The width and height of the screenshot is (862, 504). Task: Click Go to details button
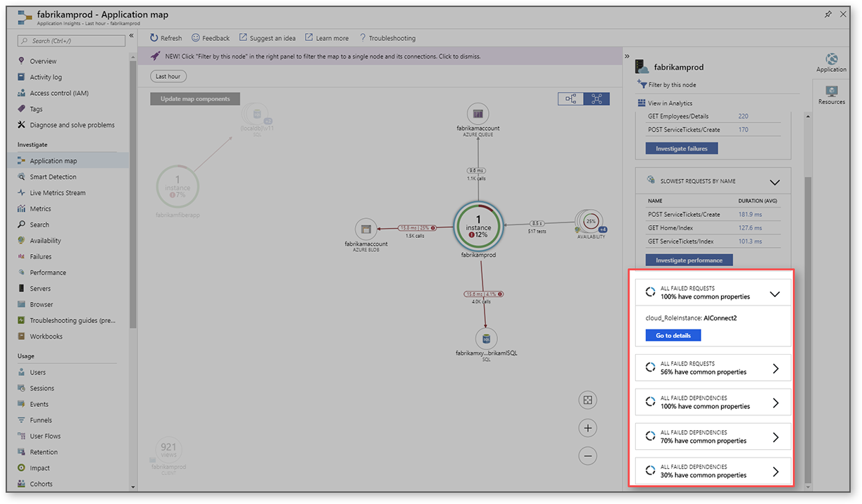pyautogui.click(x=673, y=336)
